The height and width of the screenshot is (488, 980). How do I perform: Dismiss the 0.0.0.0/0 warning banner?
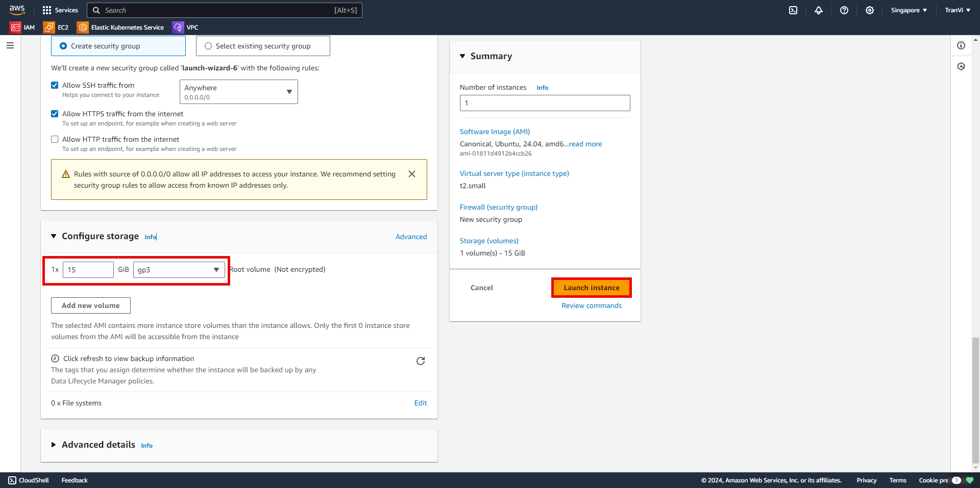tap(412, 174)
